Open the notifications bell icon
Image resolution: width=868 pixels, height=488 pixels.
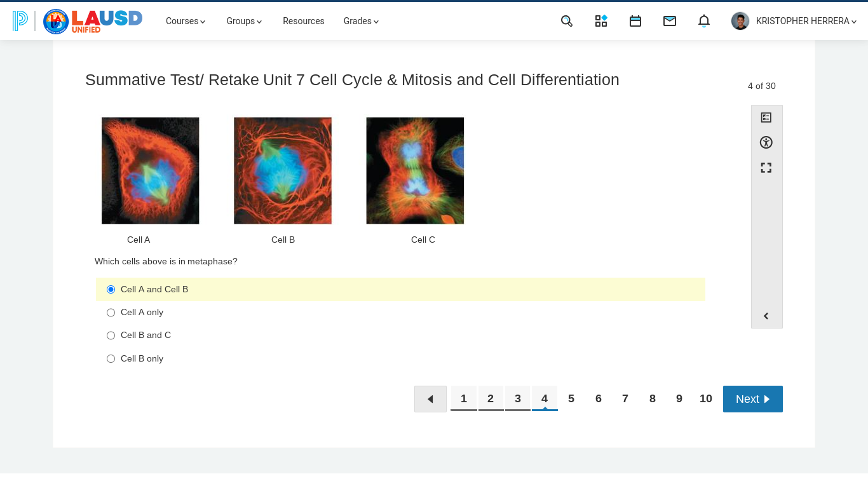pyautogui.click(x=704, y=21)
